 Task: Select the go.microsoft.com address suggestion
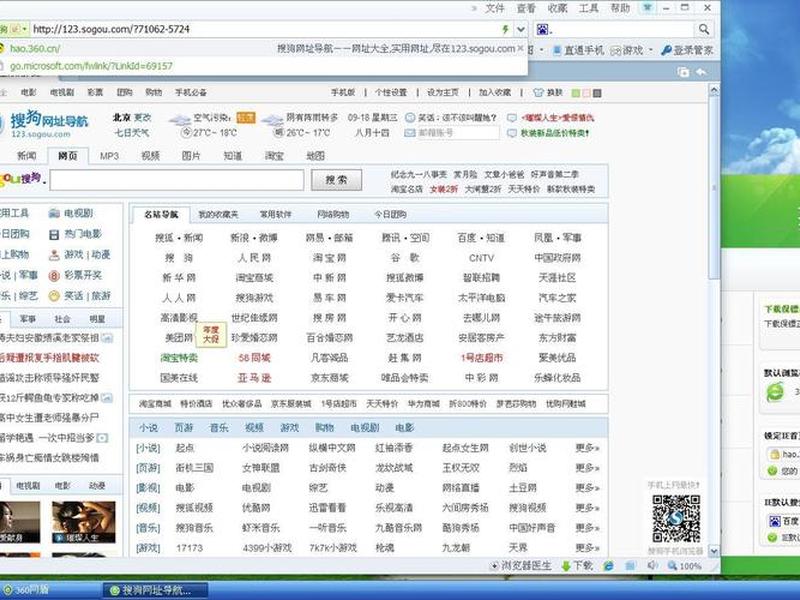click(91, 66)
